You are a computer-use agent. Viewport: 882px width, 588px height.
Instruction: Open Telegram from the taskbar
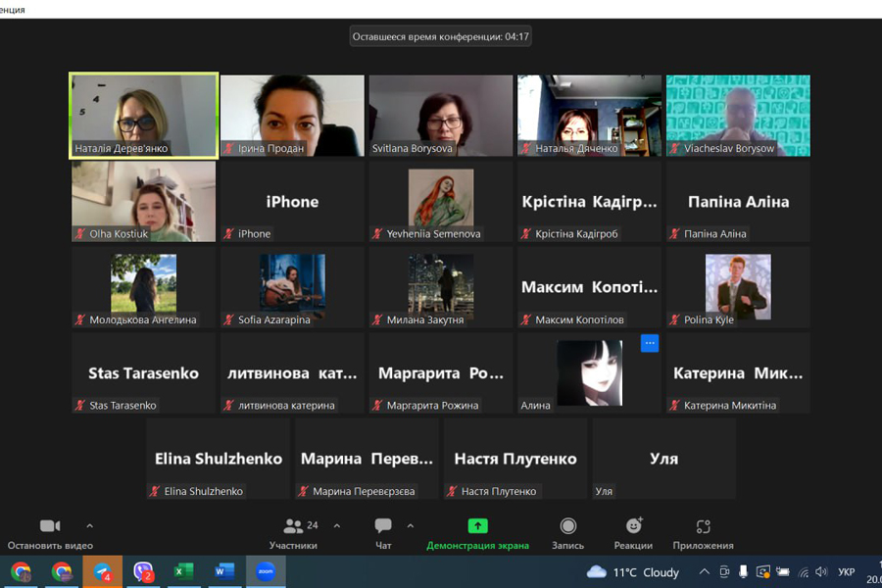(x=103, y=571)
